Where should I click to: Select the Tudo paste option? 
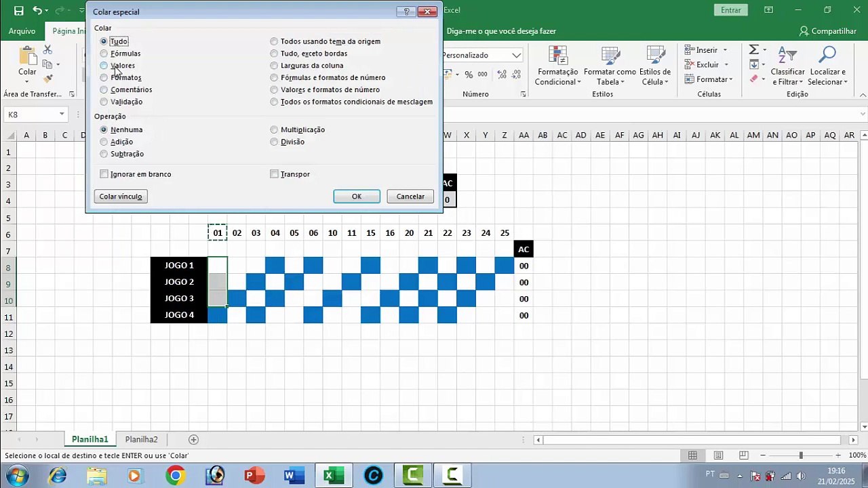(104, 41)
